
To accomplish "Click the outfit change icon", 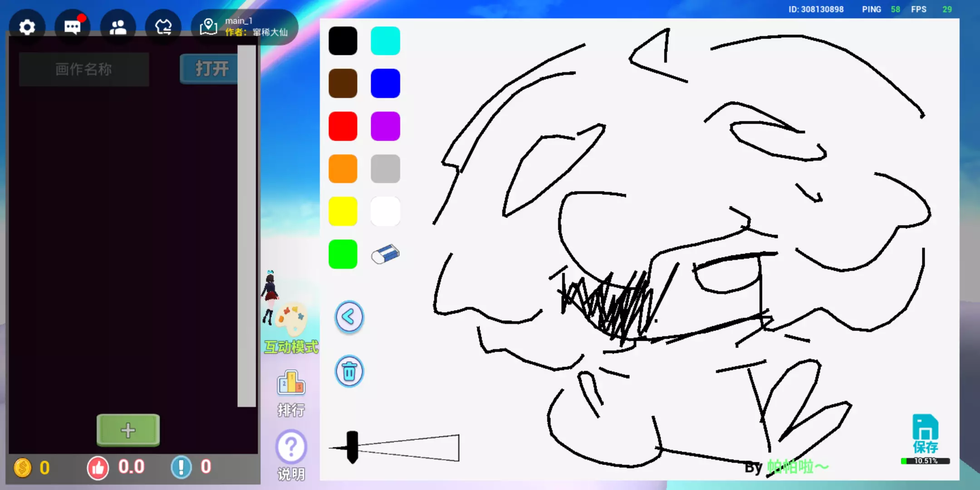I will point(163,27).
